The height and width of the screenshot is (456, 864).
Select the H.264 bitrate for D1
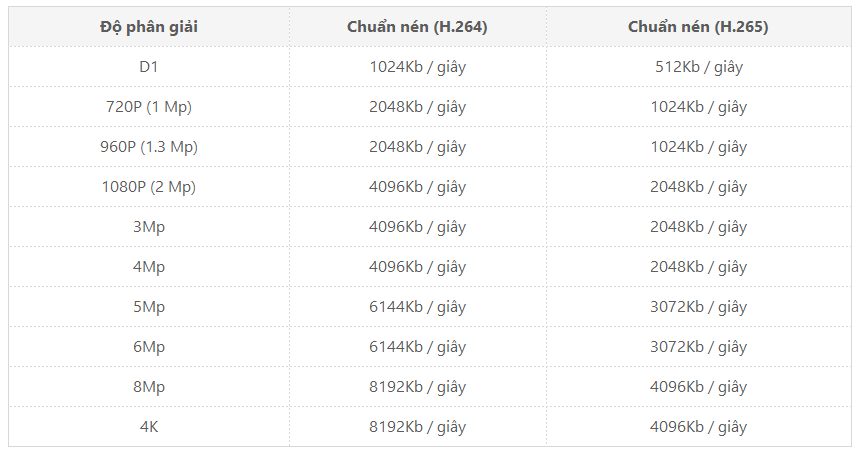point(417,67)
